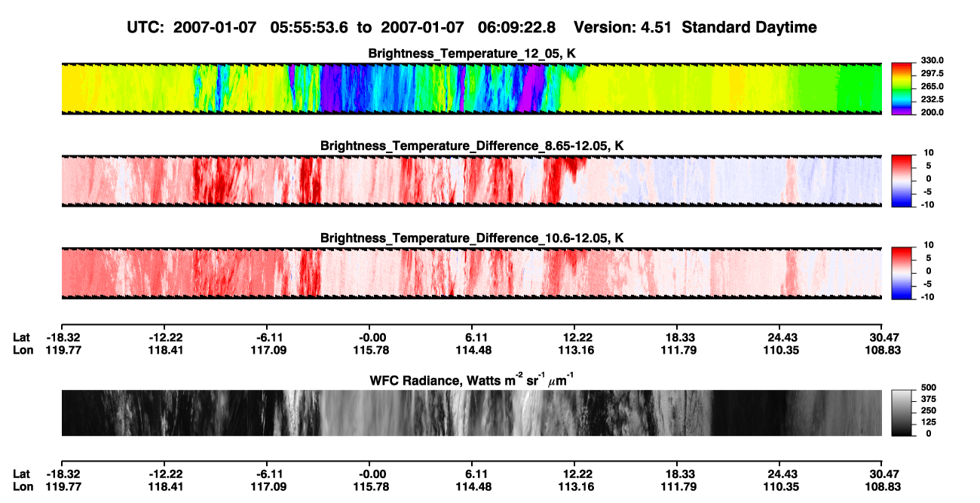Screen dimensions: 980x503
Task: Click the Brightness_Temperature_Difference_10.6-12.05, K title
Action: click(x=472, y=238)
